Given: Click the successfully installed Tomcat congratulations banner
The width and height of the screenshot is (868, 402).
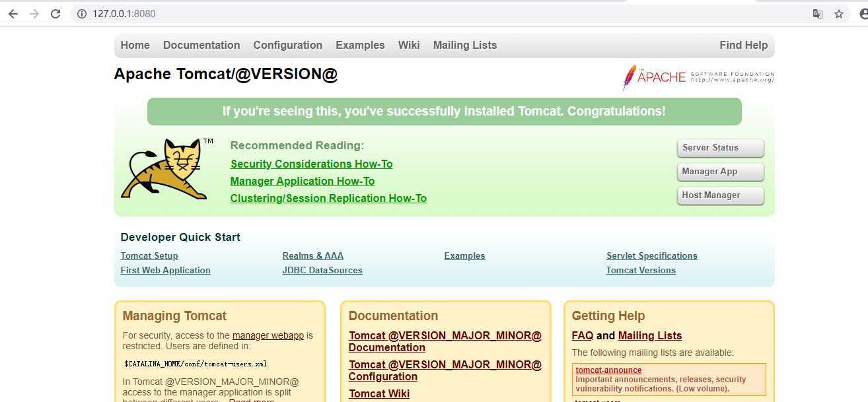Looking at the screenshot, I should coord(445,112).
